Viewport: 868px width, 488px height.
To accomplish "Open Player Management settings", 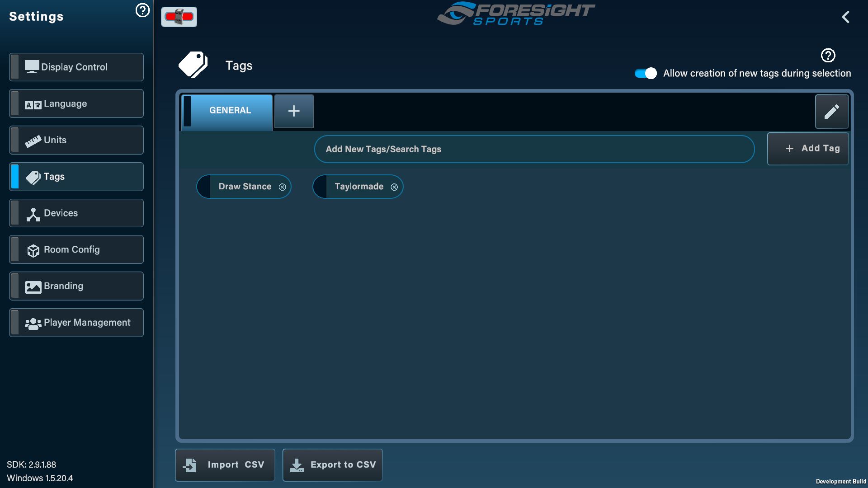I will tap(76, 323).
